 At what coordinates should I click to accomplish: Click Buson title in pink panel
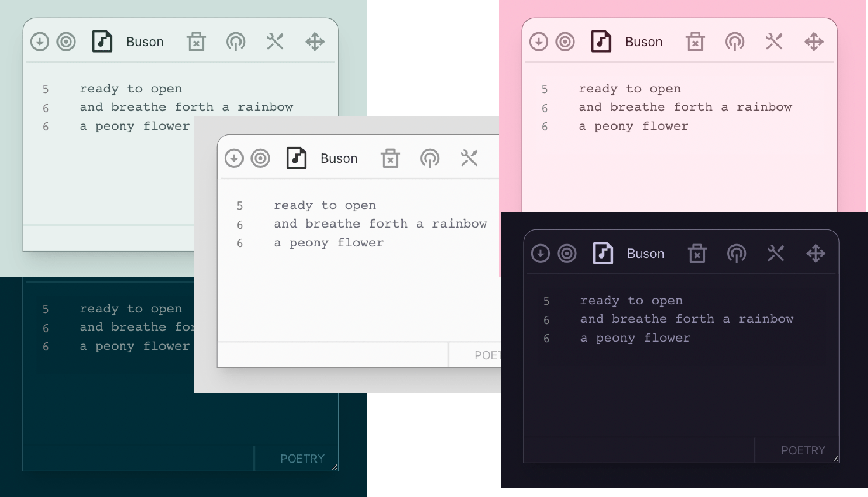(643, 42)
